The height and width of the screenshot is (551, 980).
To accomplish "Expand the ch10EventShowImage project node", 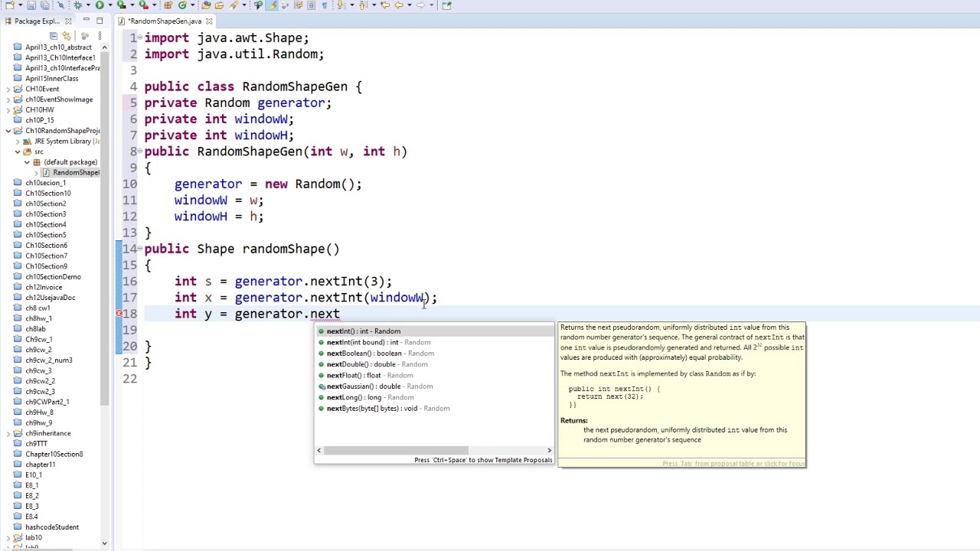I will coord(8,99).
